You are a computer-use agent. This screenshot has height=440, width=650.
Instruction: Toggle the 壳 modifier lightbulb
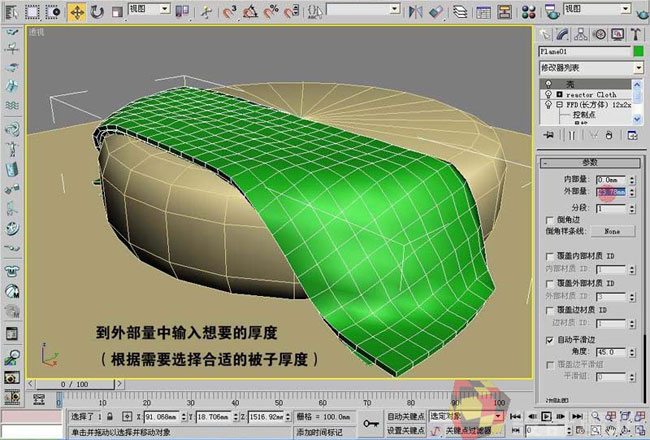tap(548, 84)
